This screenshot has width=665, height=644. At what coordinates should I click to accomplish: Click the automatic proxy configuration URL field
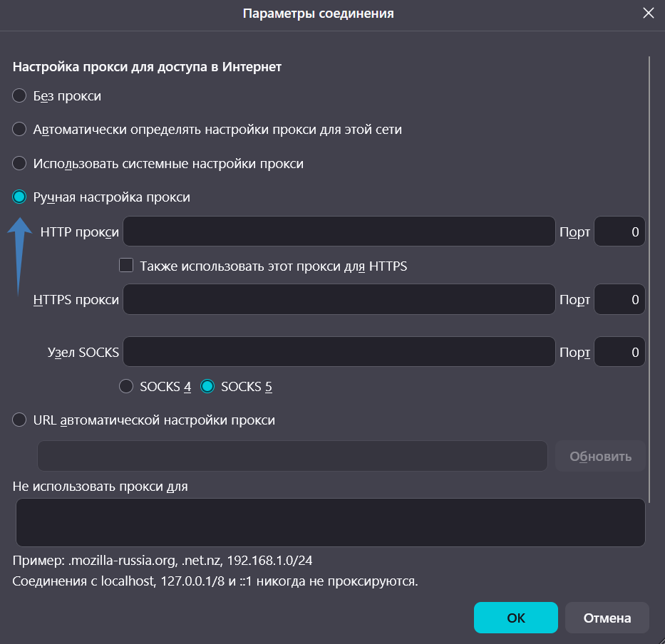(292, 456)
